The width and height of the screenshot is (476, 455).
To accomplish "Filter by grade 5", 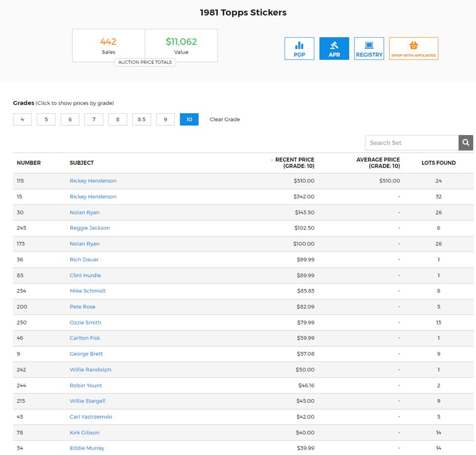I will [46, 119].
